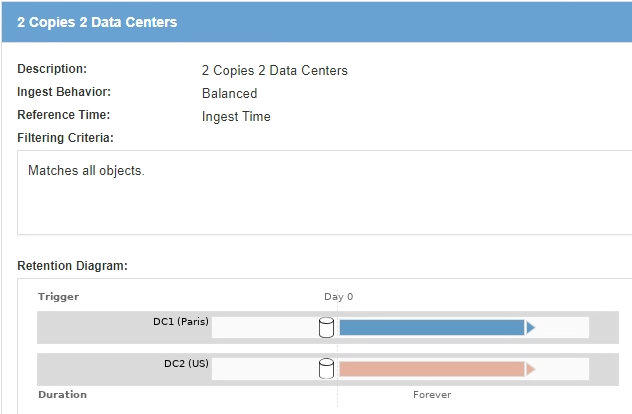
Task: Click the Matches all objects text
Action: click(86, 171)
